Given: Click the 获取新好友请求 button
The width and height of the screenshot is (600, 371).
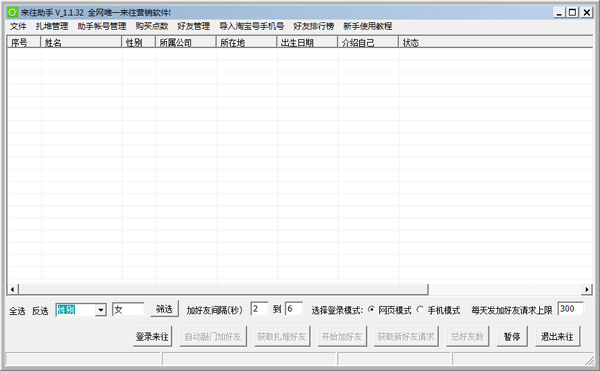Looking at the screenshot, I should [406, 337].
